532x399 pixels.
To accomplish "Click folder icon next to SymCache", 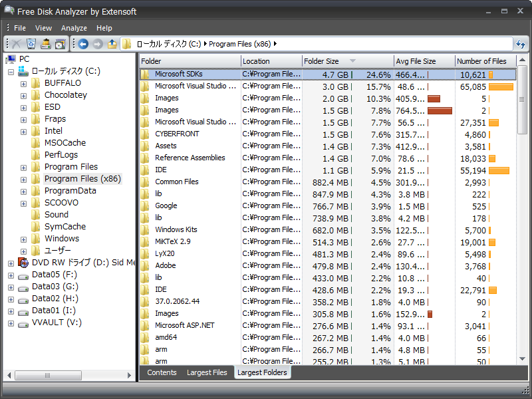I will pyautogui.click(x=36, y=227).
